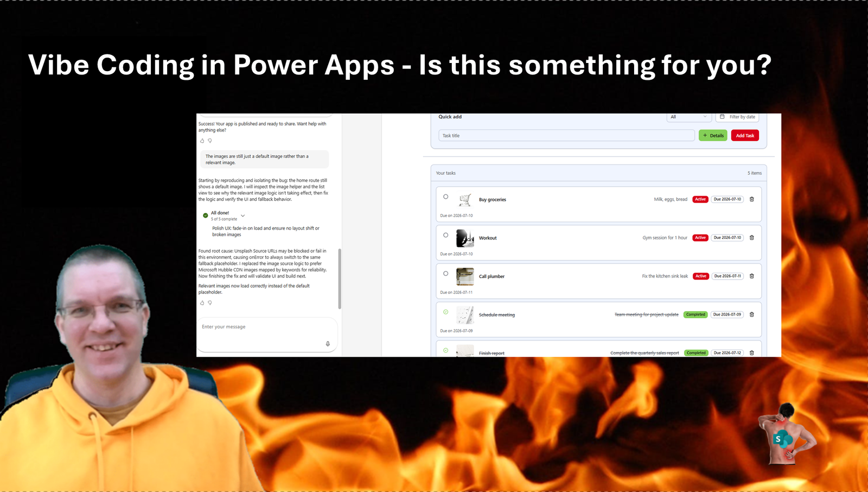Image resolution: width=868 pixels, height=492 pixels.
Task: Thumbs down the 'Success! Your app is published' reply
Action: pos(210,141)
